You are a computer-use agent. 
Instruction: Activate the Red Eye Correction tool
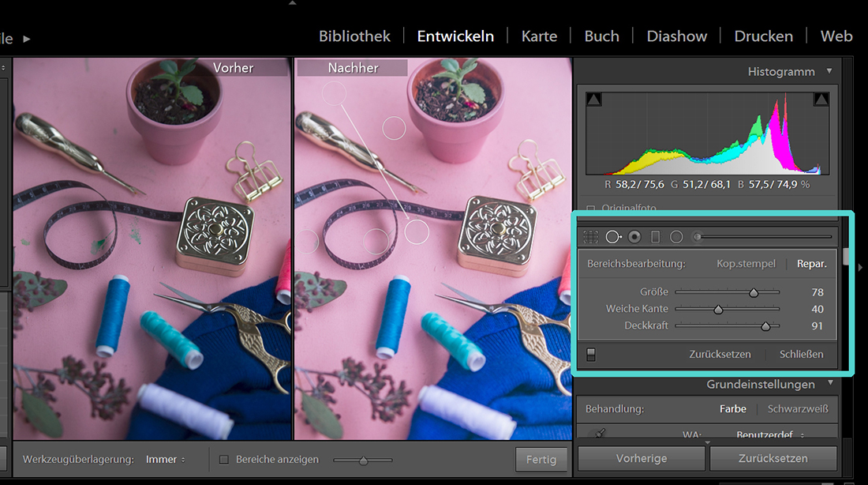click(634, 236)
